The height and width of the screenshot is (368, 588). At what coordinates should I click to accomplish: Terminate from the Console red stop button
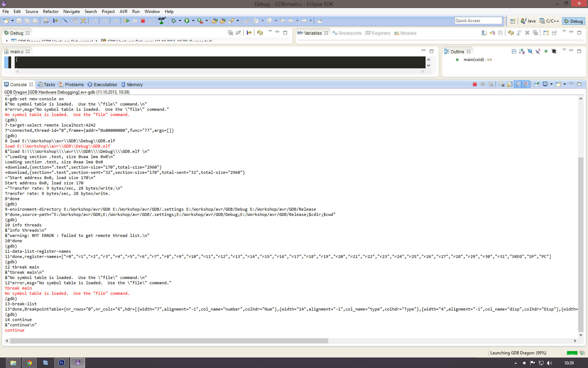[x=475, y=84]
